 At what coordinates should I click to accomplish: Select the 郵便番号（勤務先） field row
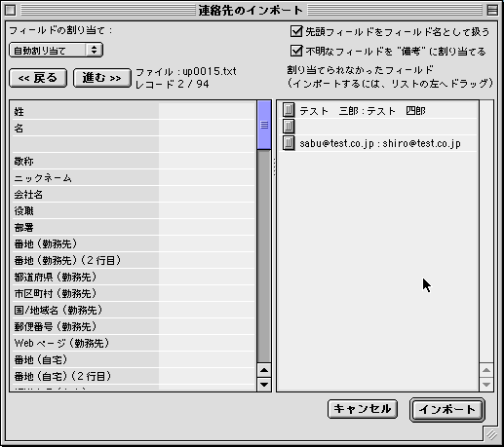(x=134, y=326)
